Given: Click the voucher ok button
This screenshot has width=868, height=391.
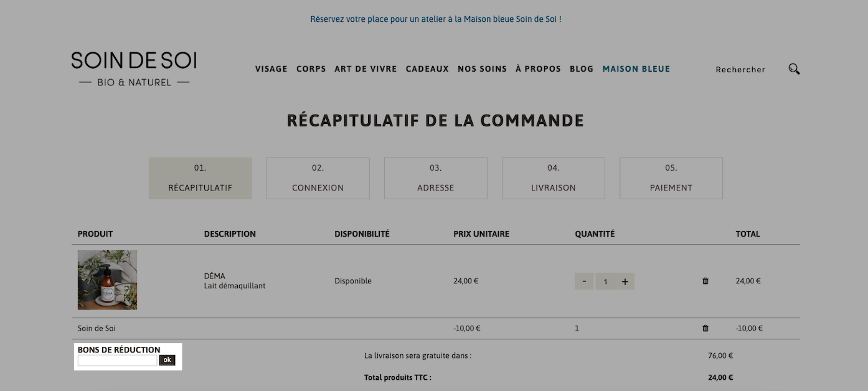Looking at the screenshot, I should click(x=167, y=360).
